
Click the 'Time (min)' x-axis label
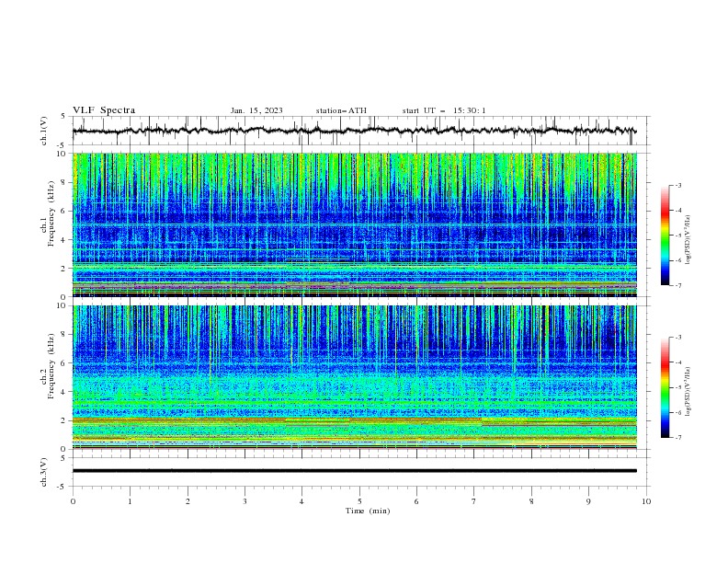pyautogui.click(x=368, y=511)
